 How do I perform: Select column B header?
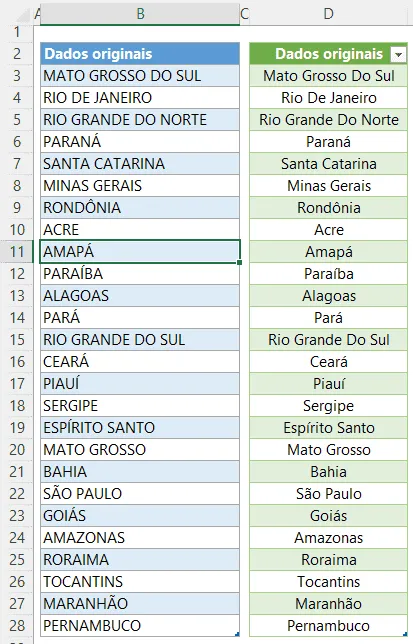140,14
